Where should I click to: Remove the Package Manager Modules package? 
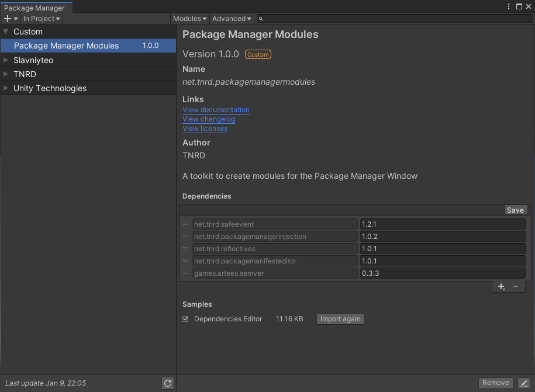tap(495, 383)
